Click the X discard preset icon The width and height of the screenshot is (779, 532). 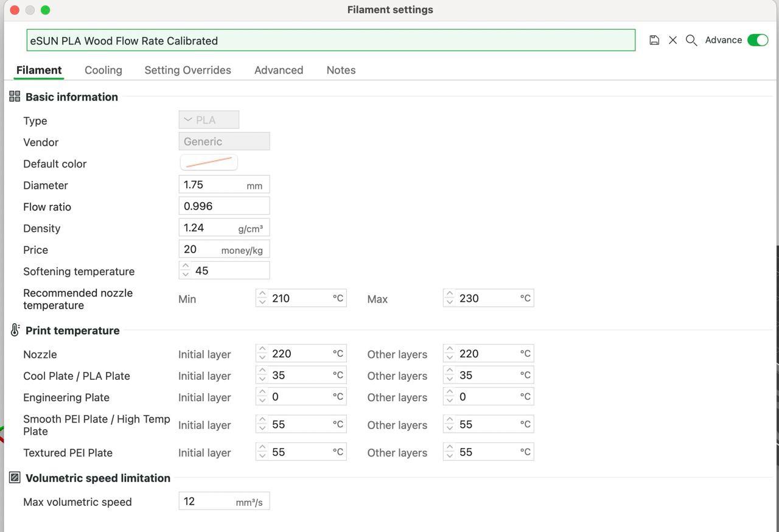(x=672, y=40)
